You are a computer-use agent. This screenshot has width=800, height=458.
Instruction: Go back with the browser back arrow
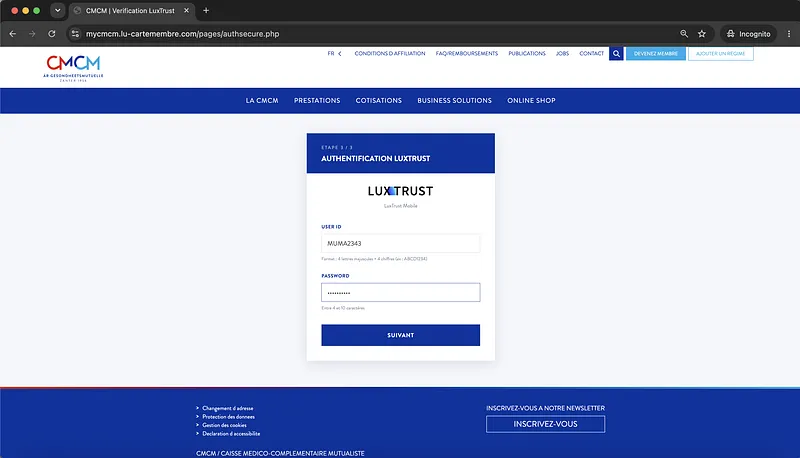(13, 34)
